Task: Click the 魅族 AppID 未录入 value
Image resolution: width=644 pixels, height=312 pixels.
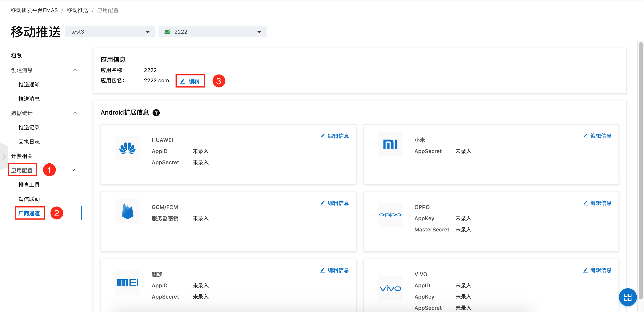Action: click(x=201, y=286)
